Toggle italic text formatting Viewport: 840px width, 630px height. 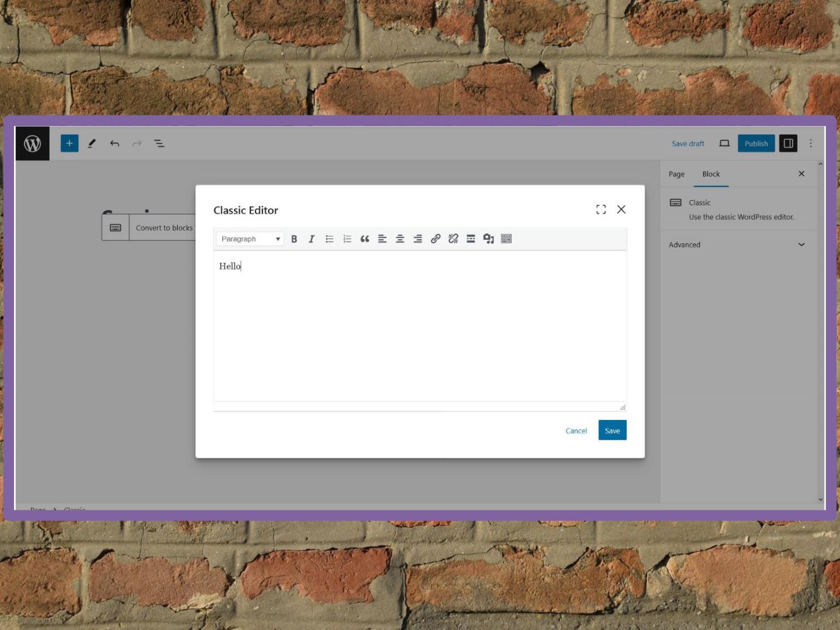[x=311, y=239]
